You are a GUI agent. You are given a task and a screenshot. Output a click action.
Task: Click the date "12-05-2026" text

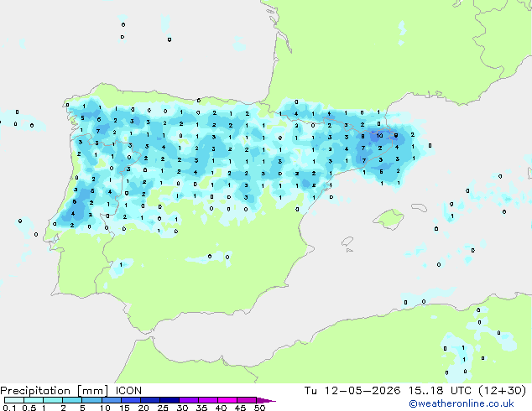point(362,391)
